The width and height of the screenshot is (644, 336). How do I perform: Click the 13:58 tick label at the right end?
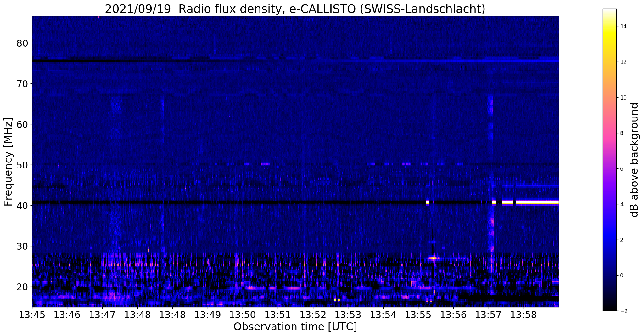point(524,315)
